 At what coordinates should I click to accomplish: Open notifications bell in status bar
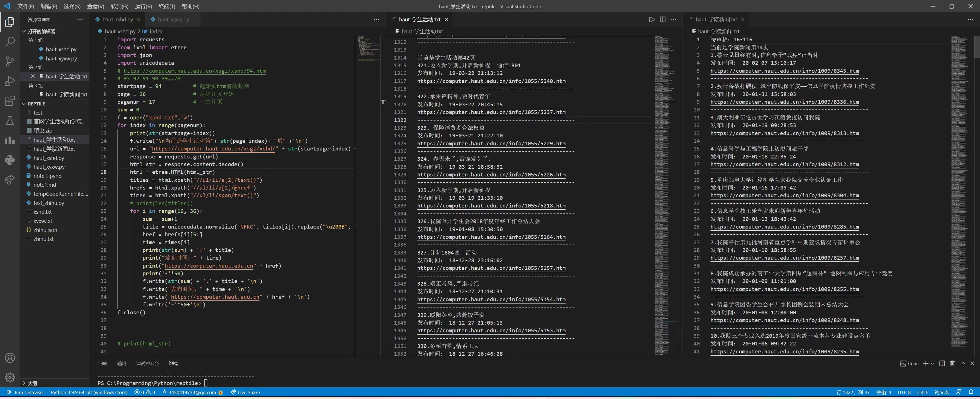point(971,392)
